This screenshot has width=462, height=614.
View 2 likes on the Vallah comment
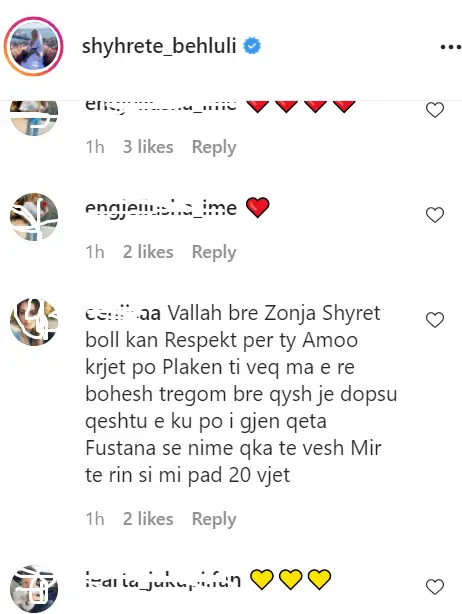click(148, 519)
